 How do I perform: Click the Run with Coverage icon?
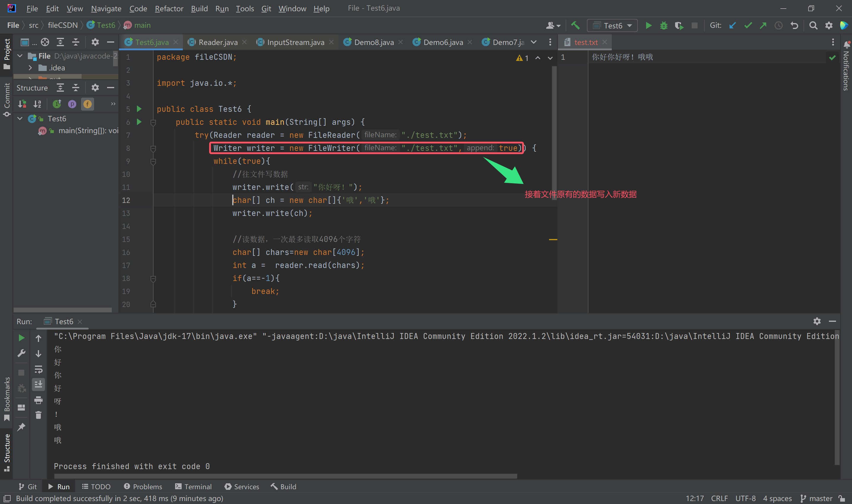pyautogui.click(x=679, y=25)
